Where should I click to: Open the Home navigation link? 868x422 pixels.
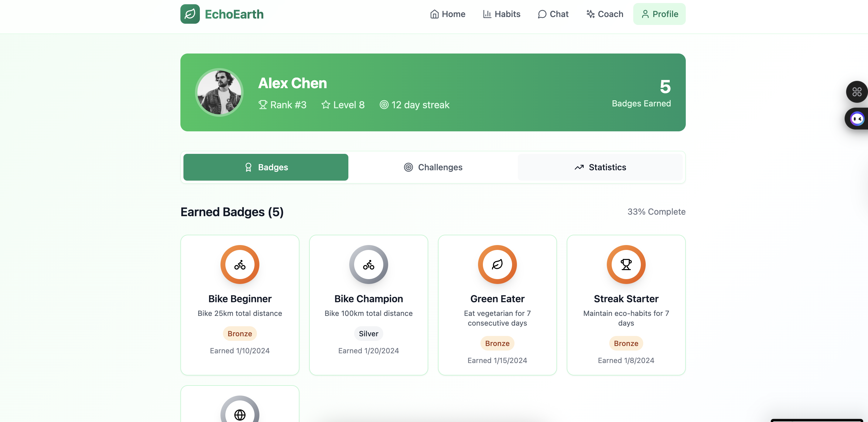point(447,14)
